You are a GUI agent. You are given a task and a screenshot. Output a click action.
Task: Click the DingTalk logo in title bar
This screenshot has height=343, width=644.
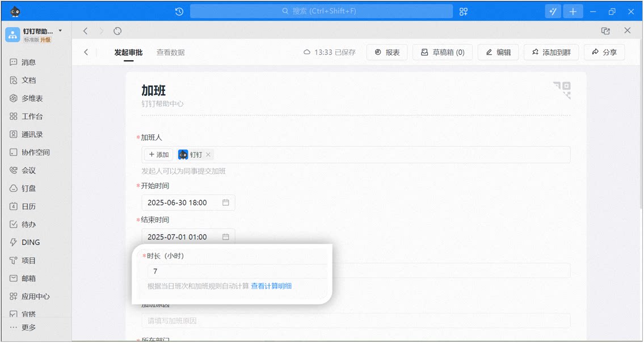coord(15,11)
